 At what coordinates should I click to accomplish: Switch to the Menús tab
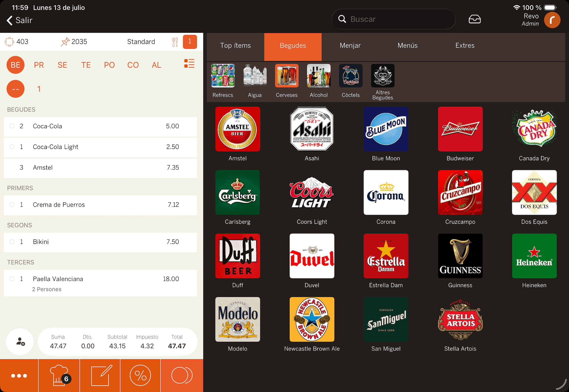pos(408,47)
